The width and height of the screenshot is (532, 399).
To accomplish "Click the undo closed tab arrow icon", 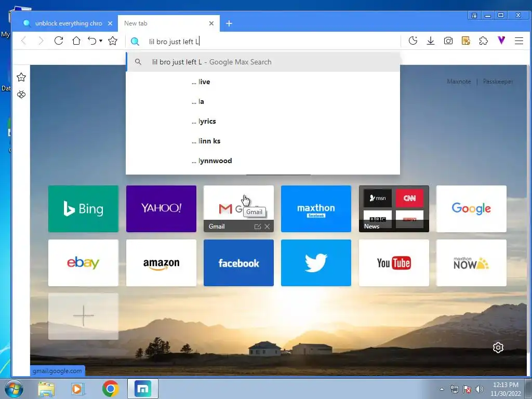I will click(92, 41).
